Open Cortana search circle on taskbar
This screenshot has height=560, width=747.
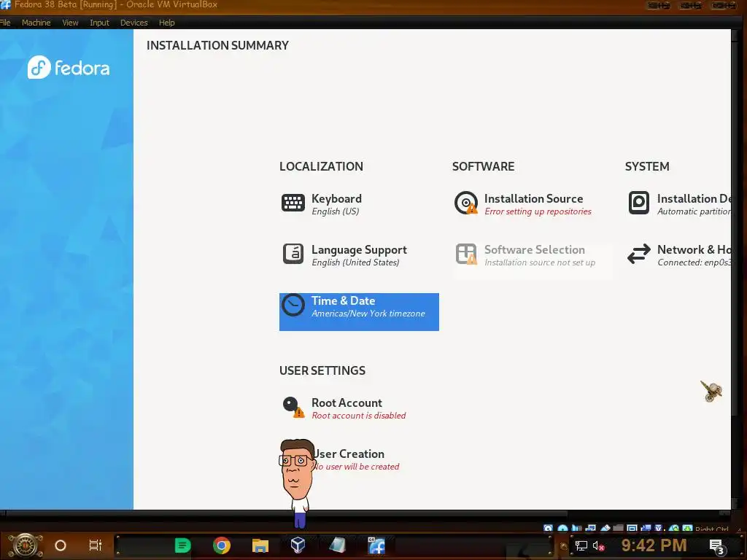(x=61, y=545)
